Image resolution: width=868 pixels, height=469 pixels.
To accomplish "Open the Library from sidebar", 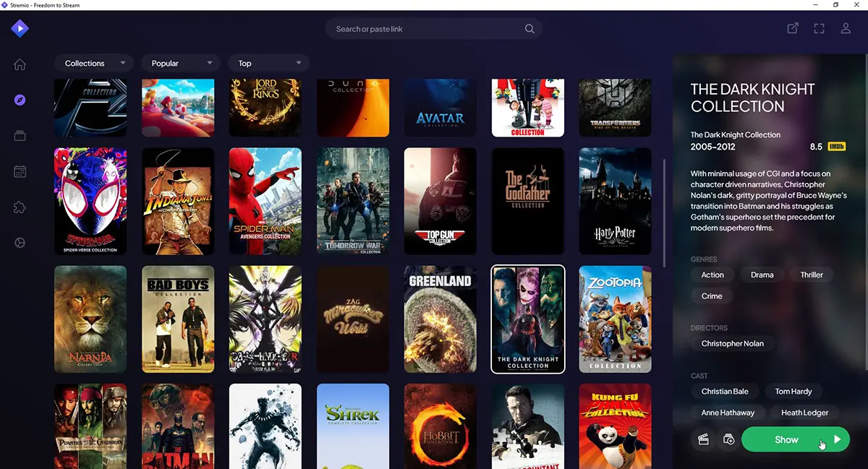I will tap(20, 135).
